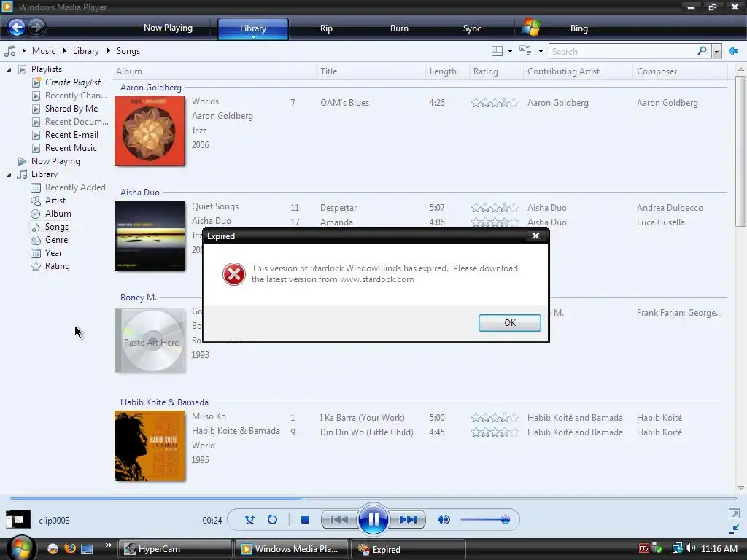Click the layout options icon
The width and height of the screenshot is (747, 560).
click(x=497, y=51)
